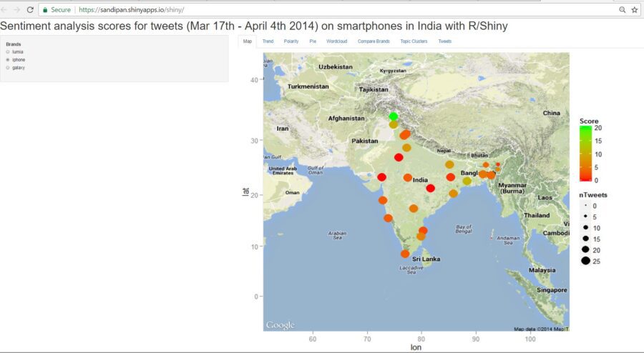
Task: Click the 'Brands' panel heading
Action: (x=14, y=44)
